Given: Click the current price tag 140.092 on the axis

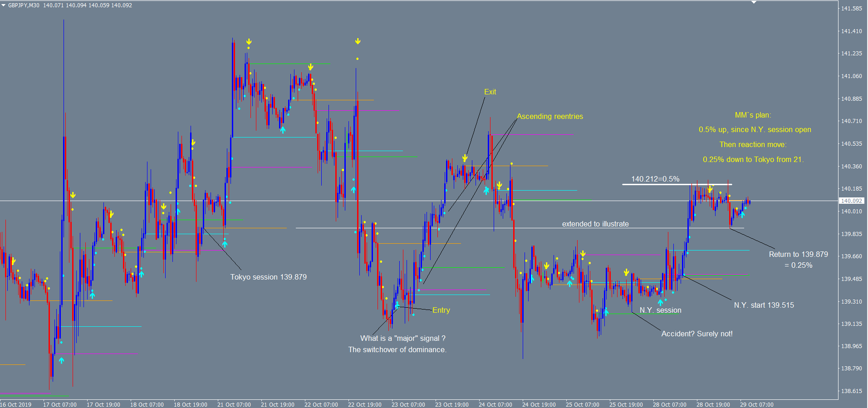Looking at the screenshot, I should click(x=851, y=201).
